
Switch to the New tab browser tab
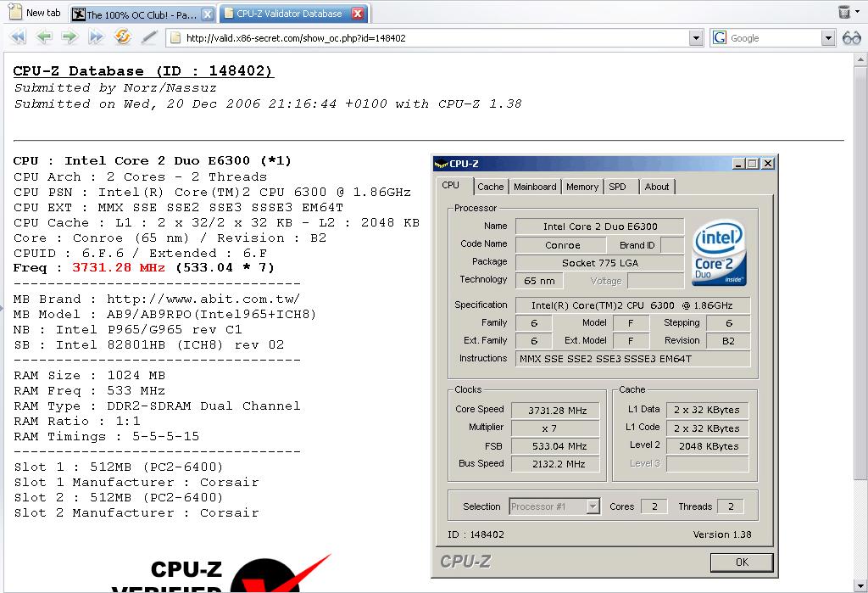[36, 12]
